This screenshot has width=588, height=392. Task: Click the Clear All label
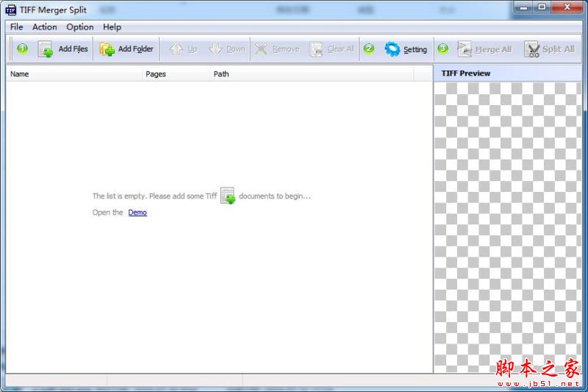pos(340,49)
